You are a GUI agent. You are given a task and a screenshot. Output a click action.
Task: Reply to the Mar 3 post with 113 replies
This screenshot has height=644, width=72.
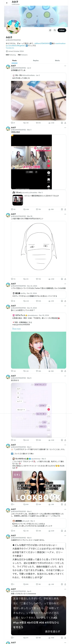13,209
